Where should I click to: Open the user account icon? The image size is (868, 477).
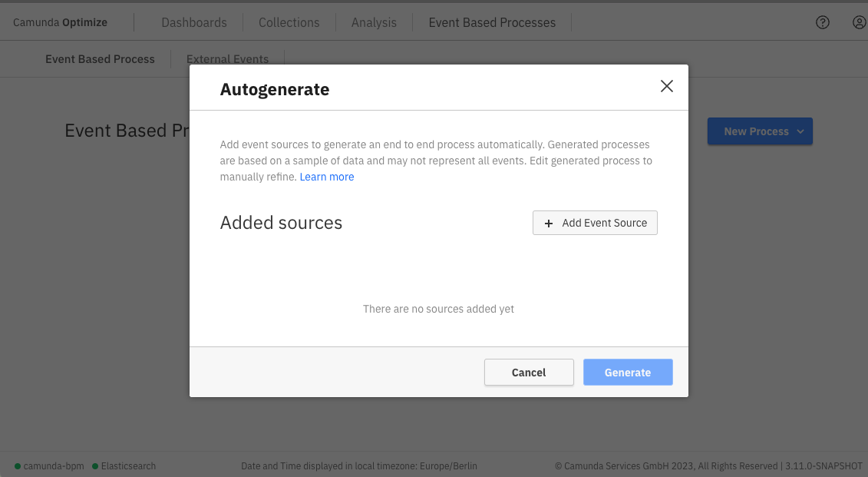point(859,22)
